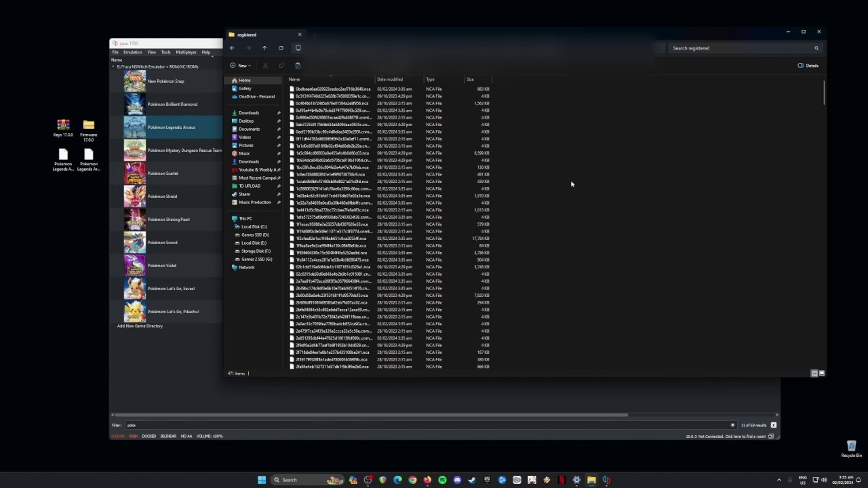
Task: Go back in the File Explorer window
Action: [232, 48]
